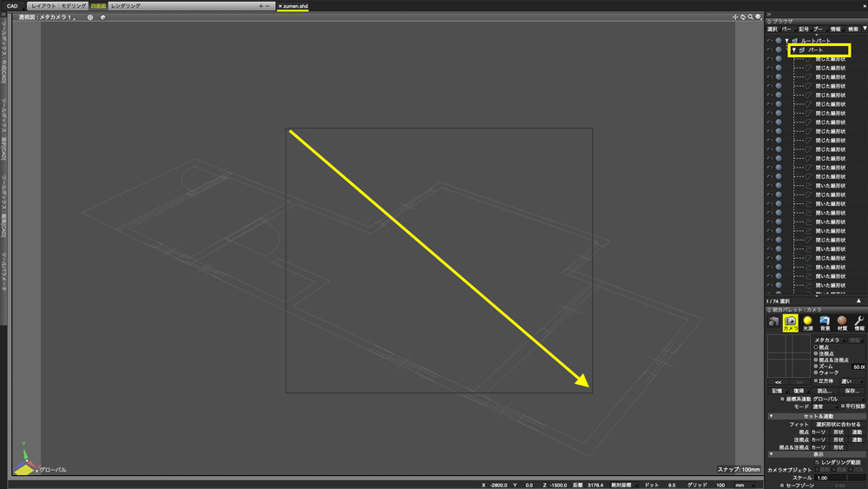Click the 読込... button

pyautogui.click(x=825, y=391)
